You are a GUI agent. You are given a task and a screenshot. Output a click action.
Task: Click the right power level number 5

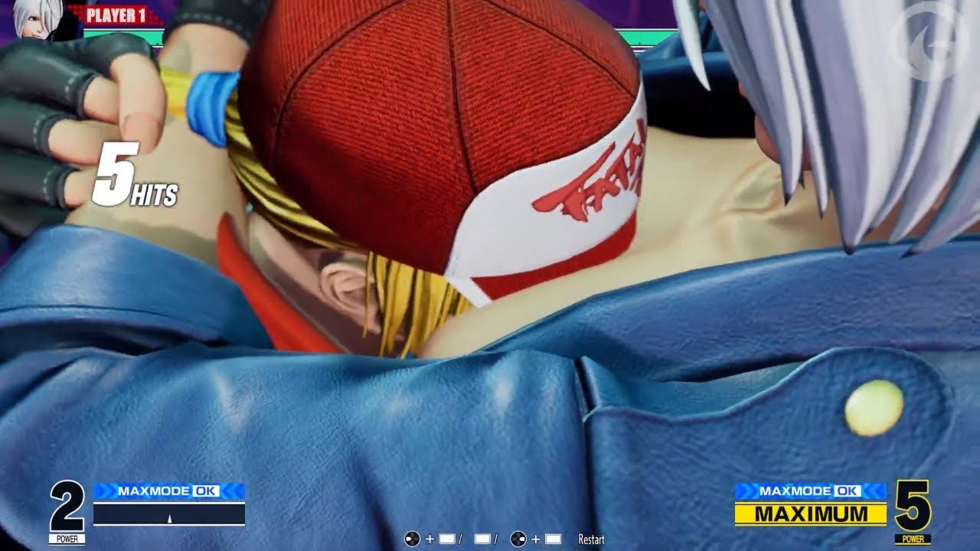[x=913, y=507]
